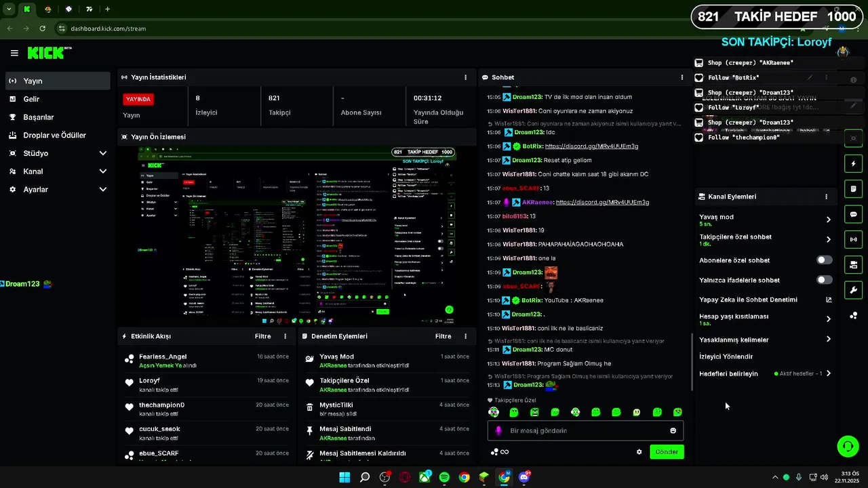Open Hedefleri belirleyin chevron
Viewport: 868px width, 488px height.
point(828,373)
